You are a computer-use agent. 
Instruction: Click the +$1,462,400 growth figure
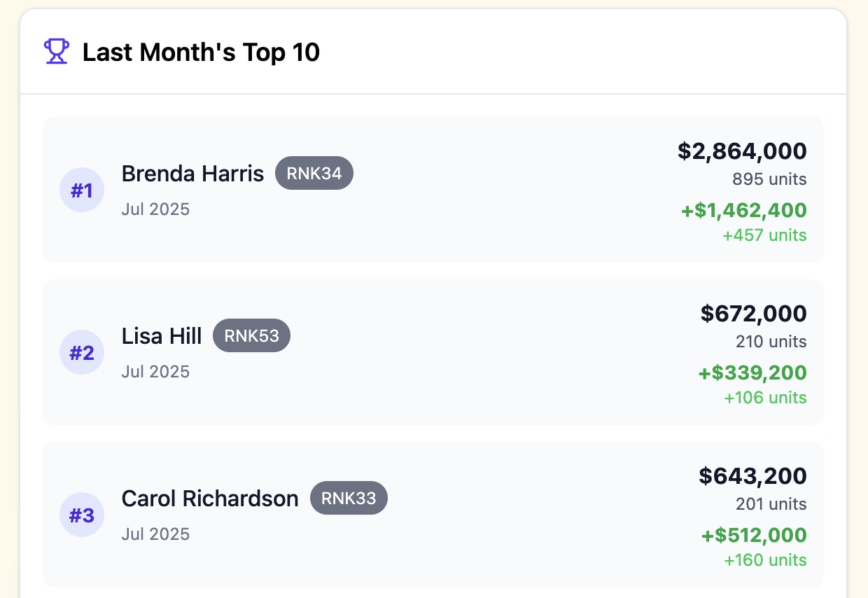pyautogui.click(x=743, y=210)
